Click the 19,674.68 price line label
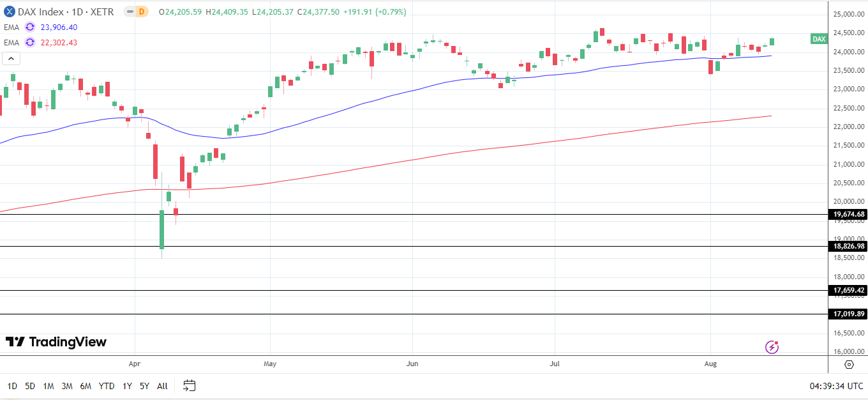 848,215
